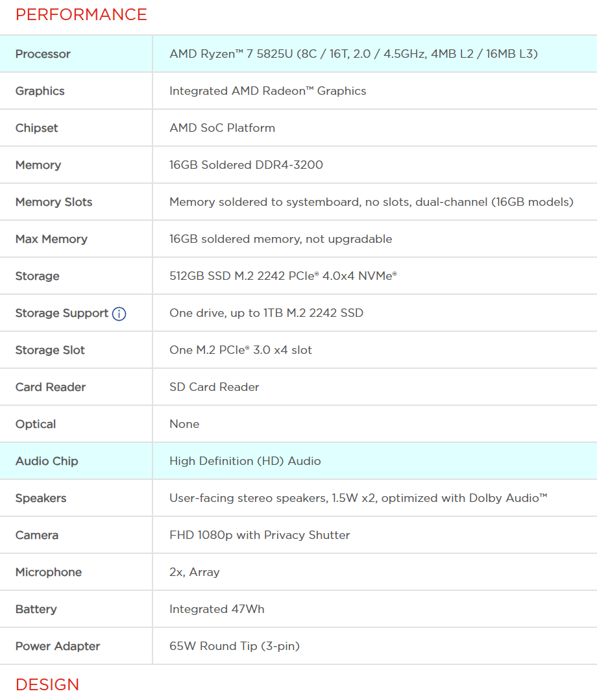Click One drive, up to 1TB value
The width and height of the screenshot is (597, 700).
point(266,313)
